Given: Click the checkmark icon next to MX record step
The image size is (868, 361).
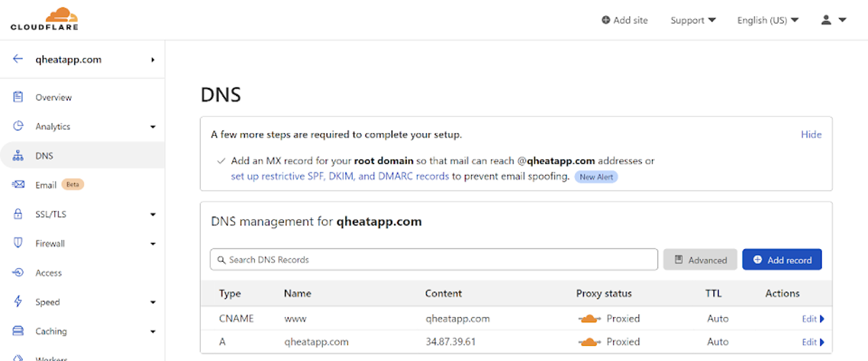Looking at the screenshot, I should click(221, 161).
